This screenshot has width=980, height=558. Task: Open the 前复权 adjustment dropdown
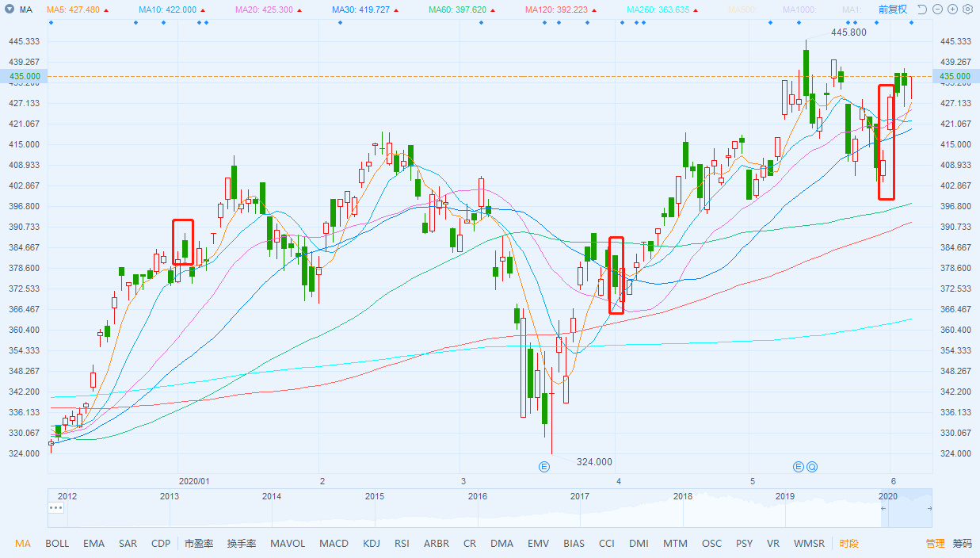892,10
